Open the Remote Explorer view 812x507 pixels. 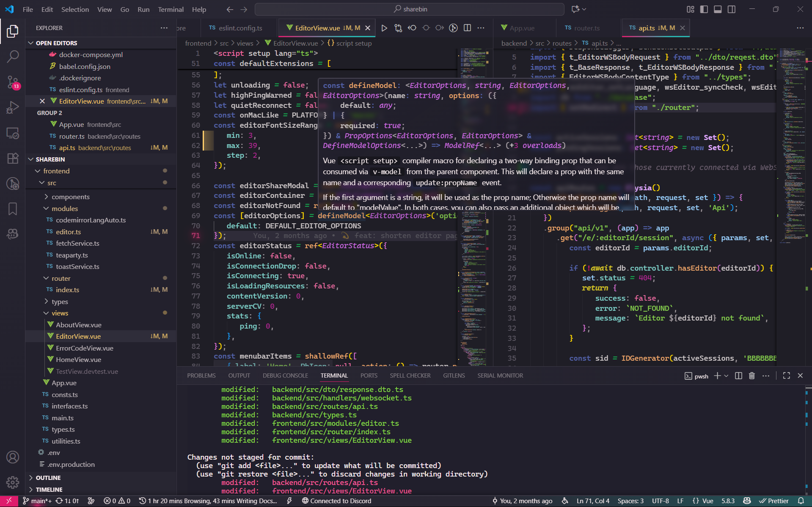13,133
